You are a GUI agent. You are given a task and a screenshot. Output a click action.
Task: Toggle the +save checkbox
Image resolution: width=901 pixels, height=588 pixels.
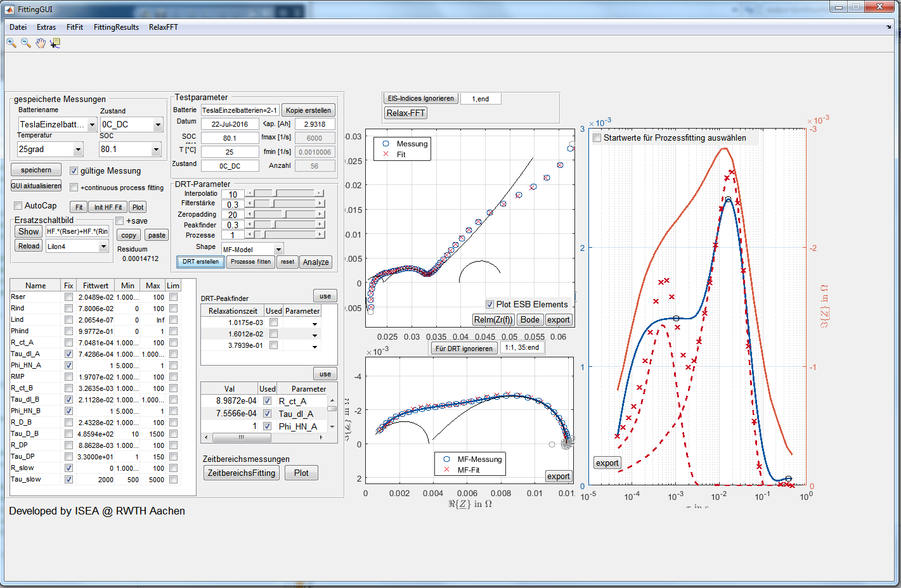click(120, 221)
